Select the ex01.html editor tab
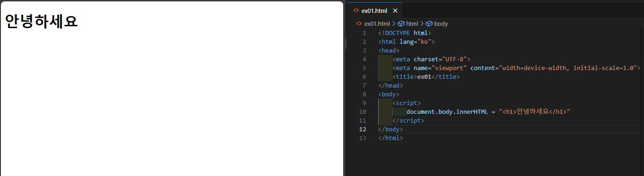The height and width of the screenshot is (176, 644). pyautogui.click(x=375, y=11)
